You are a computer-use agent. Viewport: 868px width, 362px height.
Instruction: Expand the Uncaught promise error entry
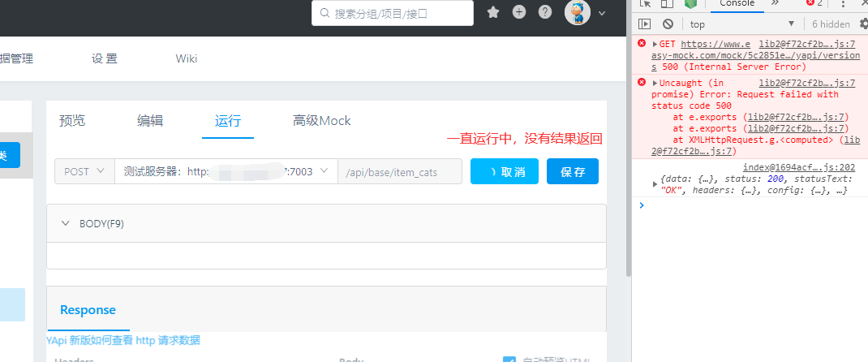pos(655,83)
